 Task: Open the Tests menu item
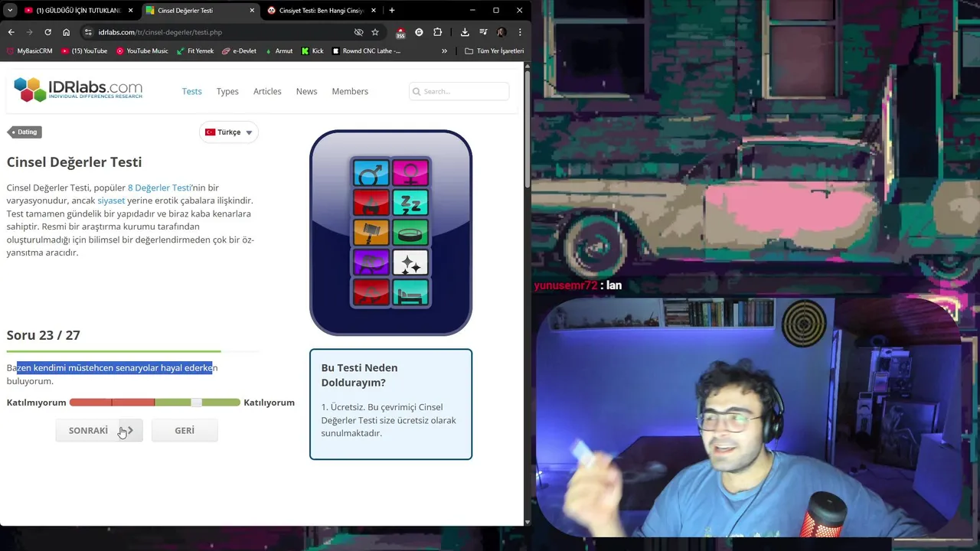(192, 91)
